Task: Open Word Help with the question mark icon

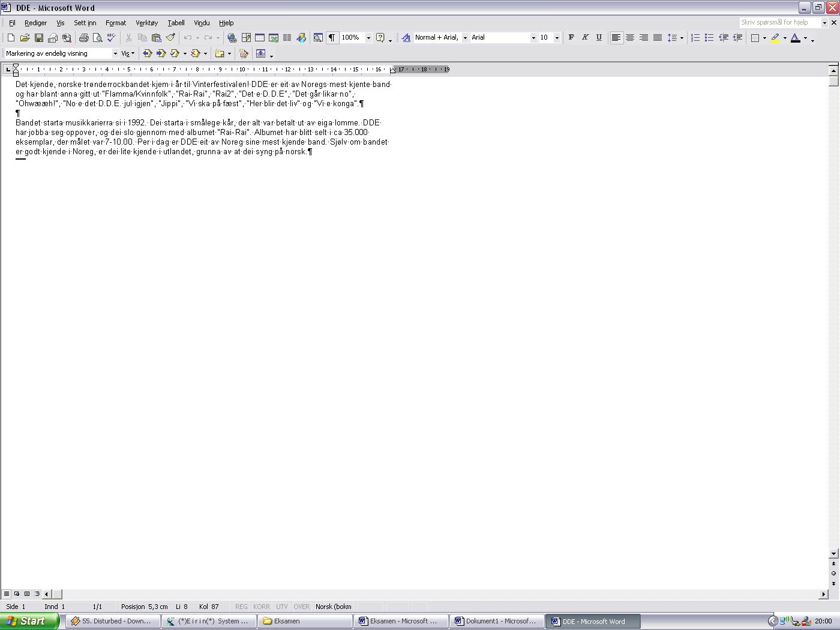Action: (x=380, y=38)
